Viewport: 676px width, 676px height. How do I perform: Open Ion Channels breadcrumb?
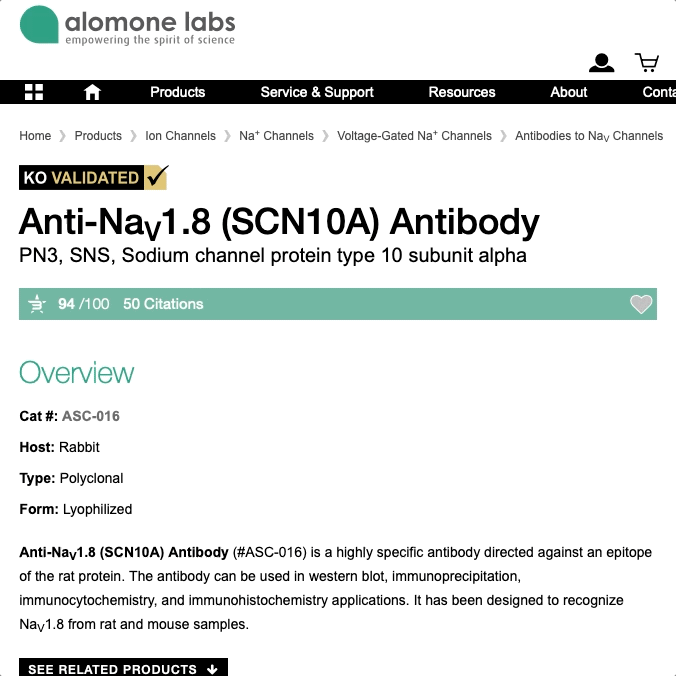tap(180, 136)
